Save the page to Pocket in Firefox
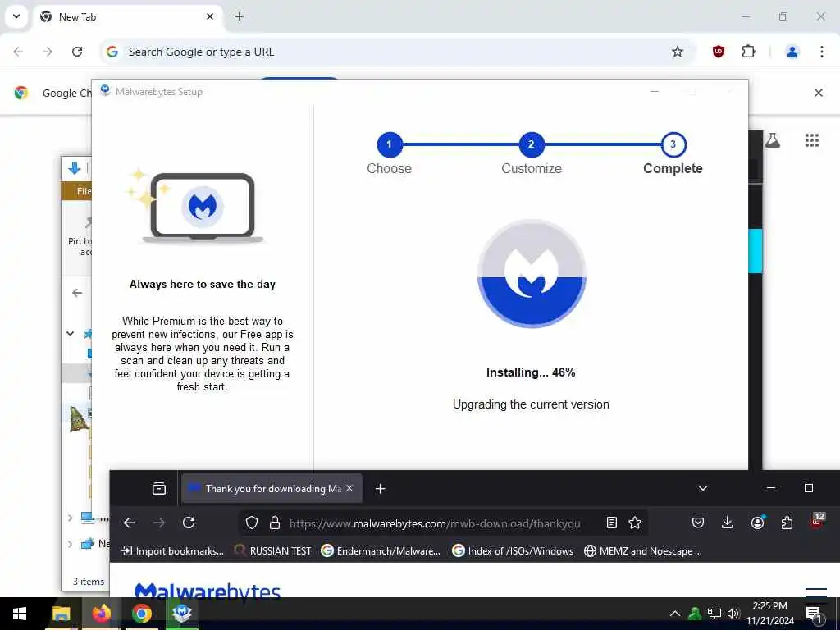The width and height of the screenshot is (840, 630). pyautogui.click(x=697, y=523)
